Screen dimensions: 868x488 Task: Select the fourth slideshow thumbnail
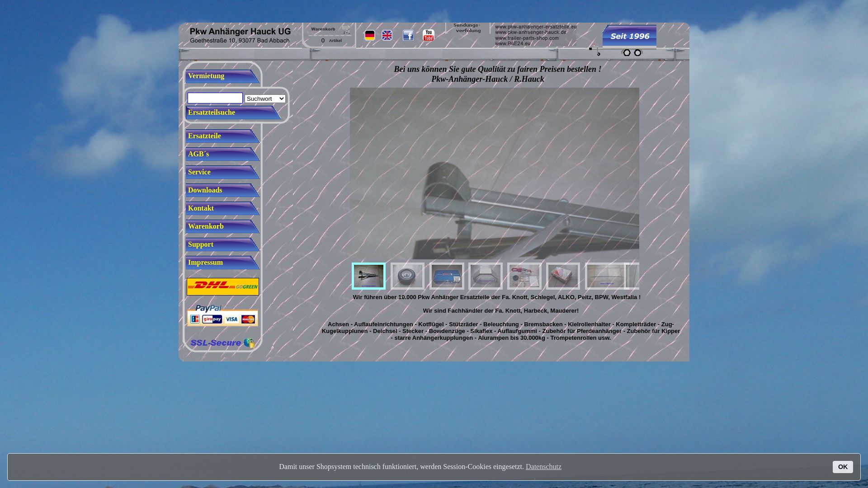[x=486, y=276]
